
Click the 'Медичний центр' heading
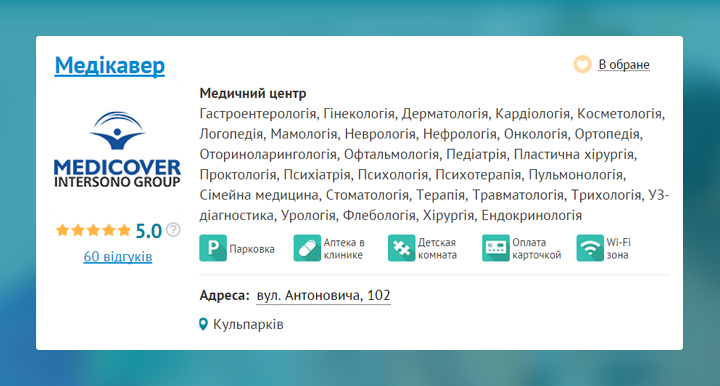pos(253,93)
